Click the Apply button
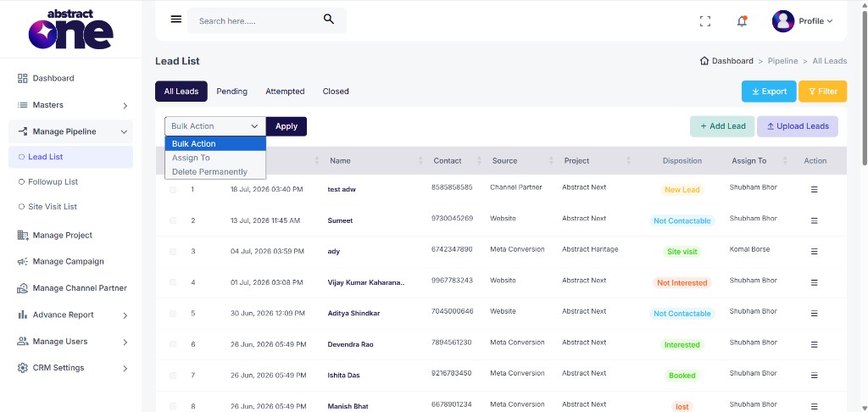 tap(287, 126)
